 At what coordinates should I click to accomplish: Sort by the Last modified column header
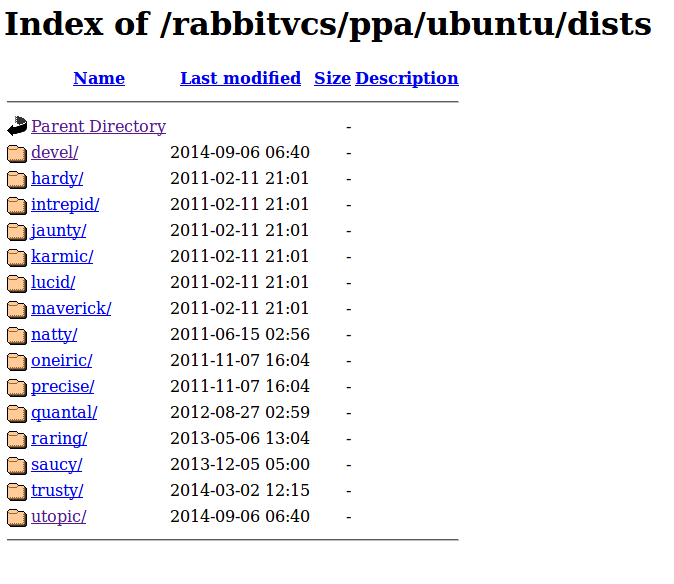click(240, 78)
